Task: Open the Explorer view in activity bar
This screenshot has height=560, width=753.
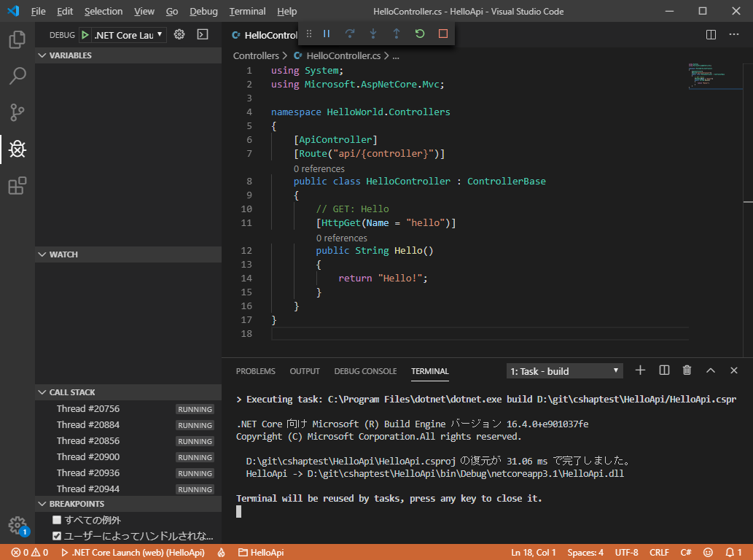Action: pyautogui.click(x=17, y=39)
